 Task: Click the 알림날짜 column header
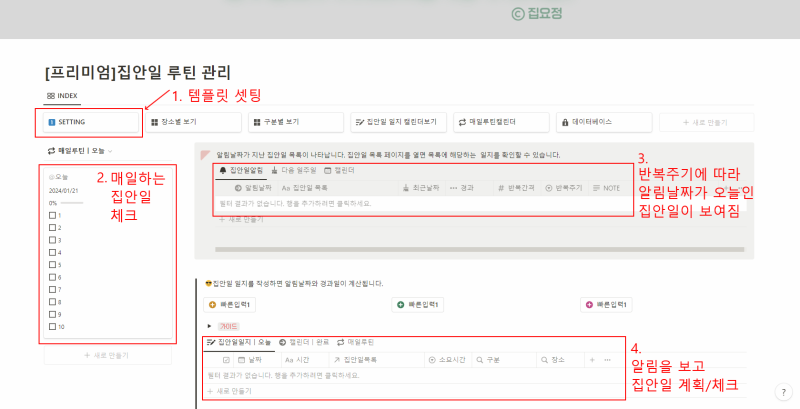[x=253, y=188]
